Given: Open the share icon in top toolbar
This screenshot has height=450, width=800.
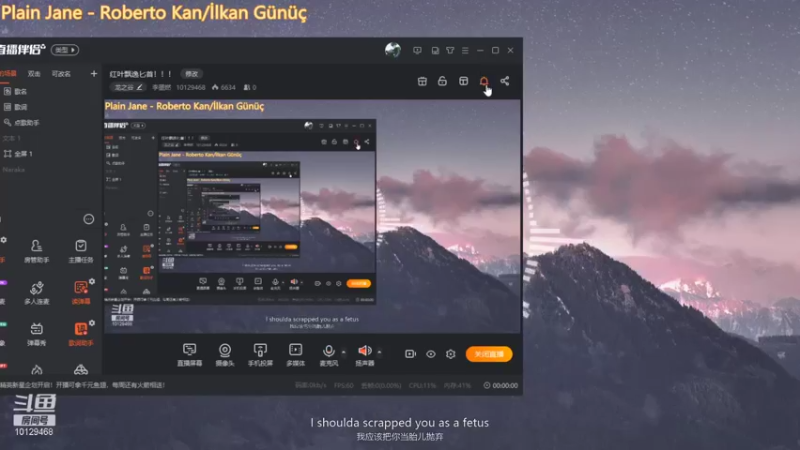Looking at the screenshot, I should (x=505, y=81).
